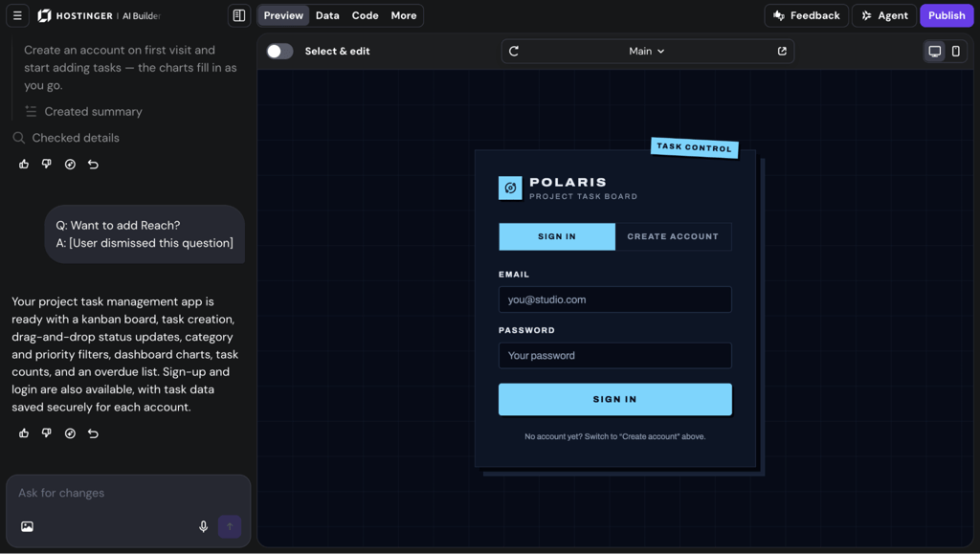The width and height of the screenshot is (980, 554).
Task: Click the compass icon under upper response
Action: [70, 165]
